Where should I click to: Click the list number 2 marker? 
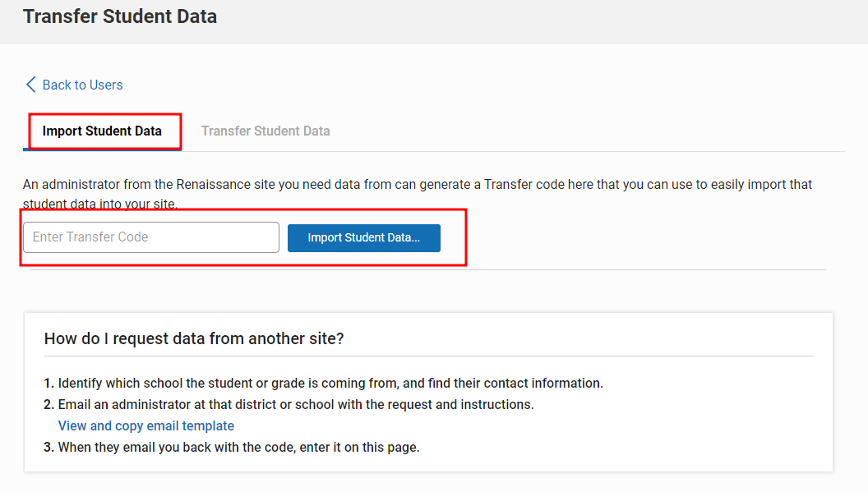tap(48, 405)
